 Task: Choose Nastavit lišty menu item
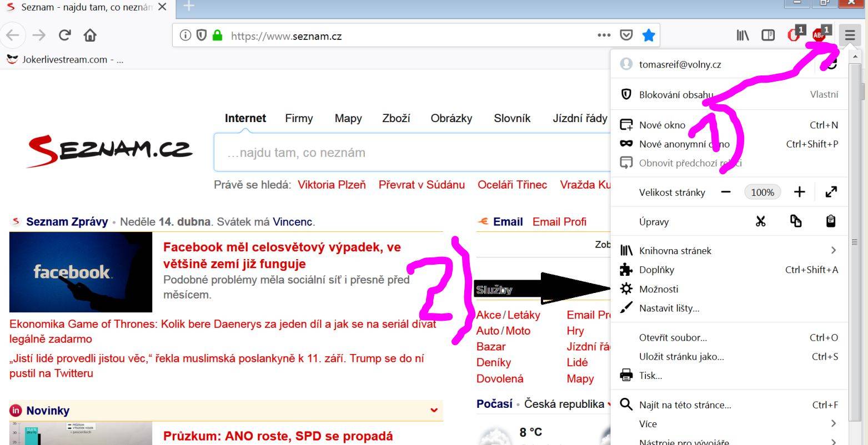729,308
